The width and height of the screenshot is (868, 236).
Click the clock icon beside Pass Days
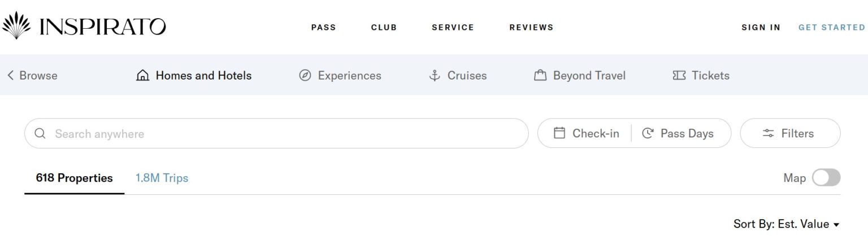tap(648, 134)
